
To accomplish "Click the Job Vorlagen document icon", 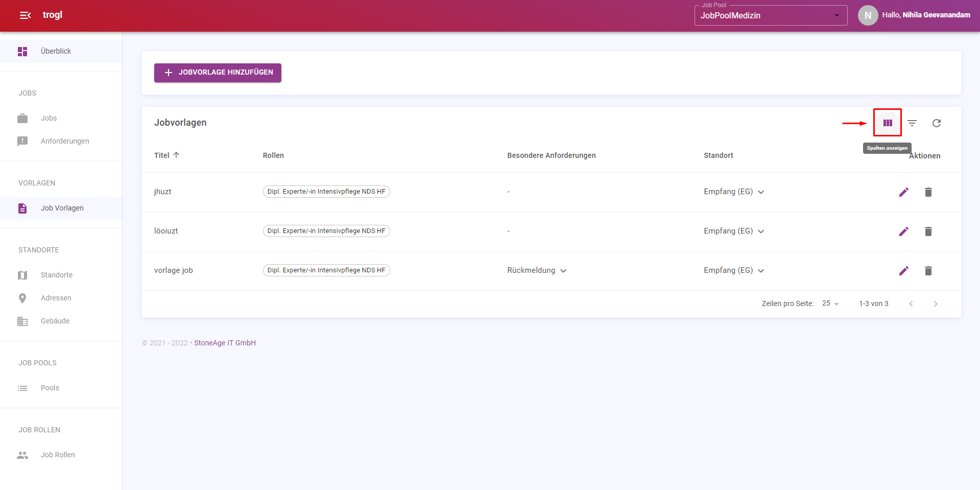I will coord(22,208).
